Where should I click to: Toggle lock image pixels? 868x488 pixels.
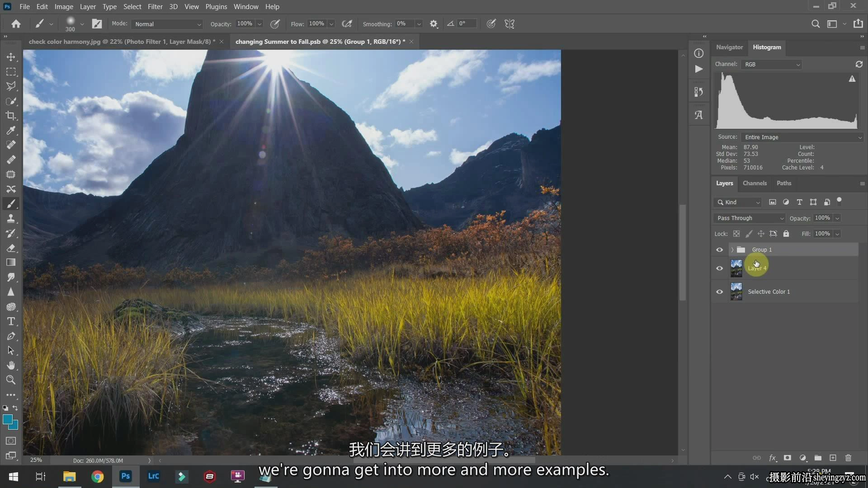(749, 234)
